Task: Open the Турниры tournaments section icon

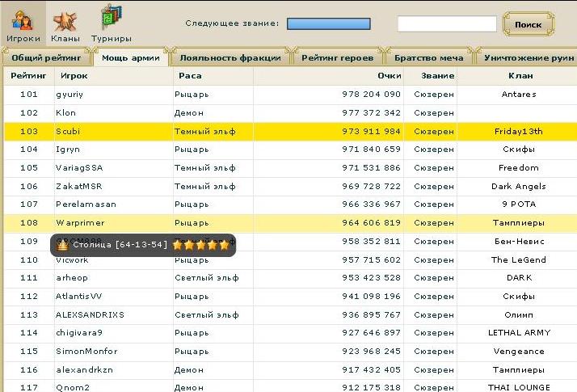Action: point(111,19)
